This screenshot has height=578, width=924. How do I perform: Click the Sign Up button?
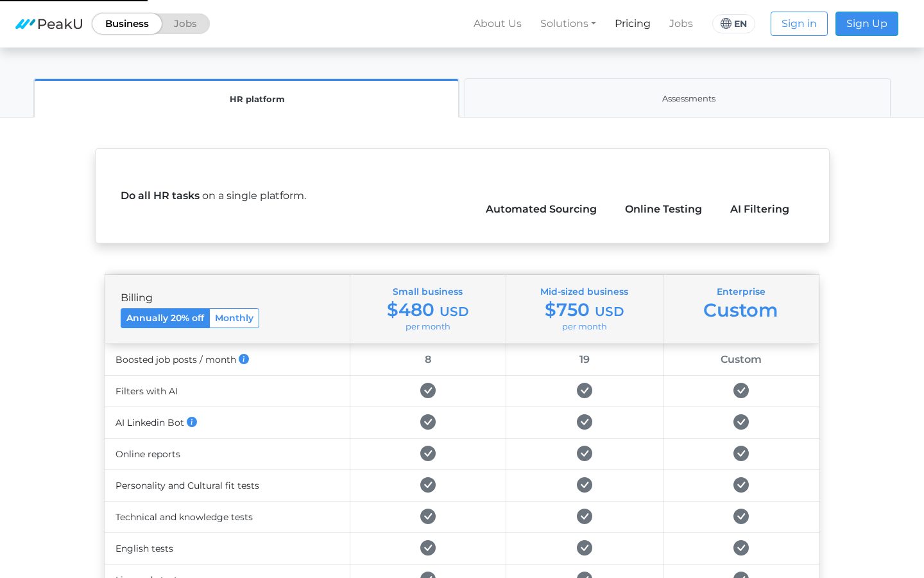(867, 24)
